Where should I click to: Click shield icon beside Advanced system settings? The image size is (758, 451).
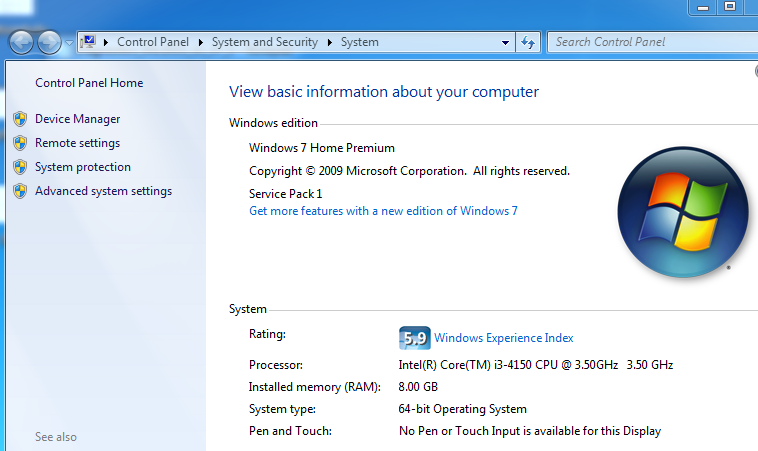20,191
